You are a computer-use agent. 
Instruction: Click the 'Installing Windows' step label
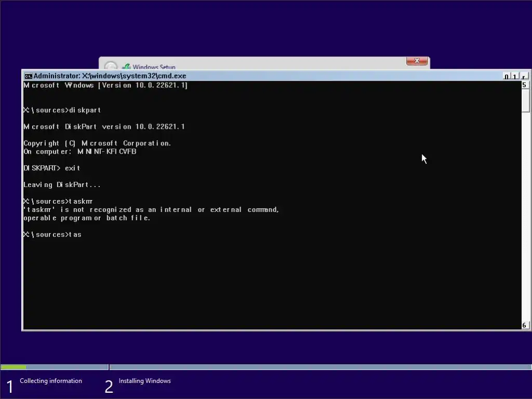click(x=145, y=381)
